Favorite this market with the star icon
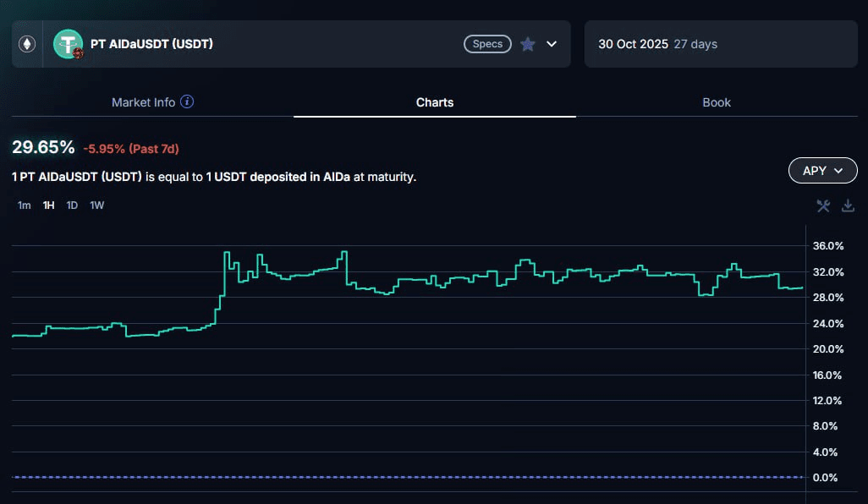 click(528, 44)
